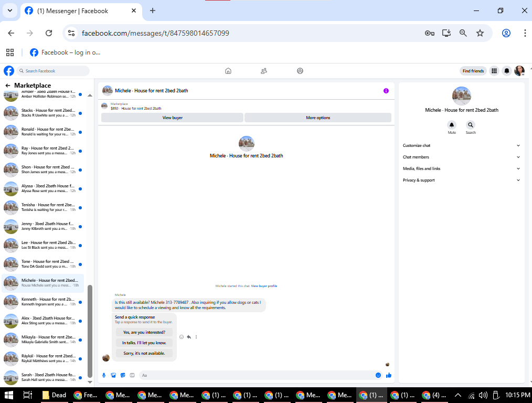This screenshot has height=403, width=532.
Task: Click Michele profile thumbnail in right panel
Action: [x=461, y=96]
